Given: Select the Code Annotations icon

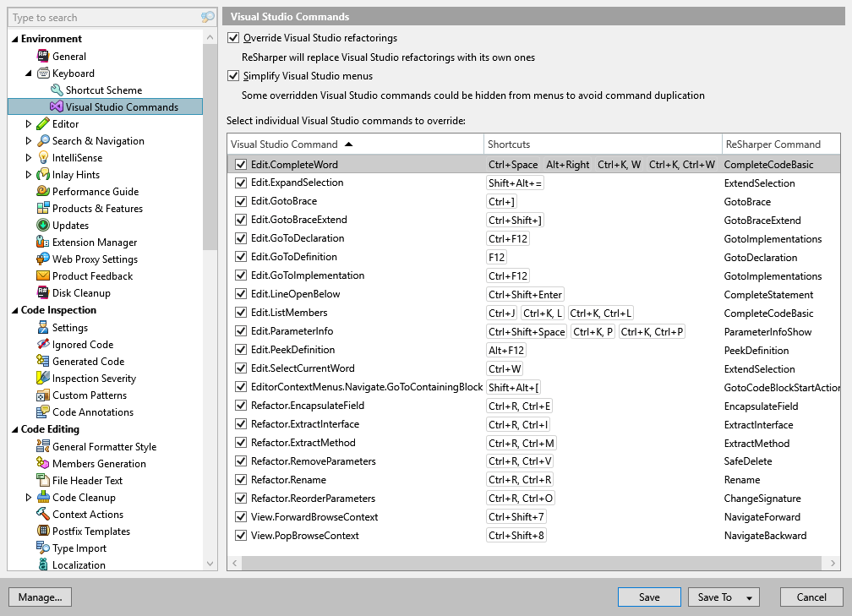Looking at the screenshot, I should [x=44, y=412].
